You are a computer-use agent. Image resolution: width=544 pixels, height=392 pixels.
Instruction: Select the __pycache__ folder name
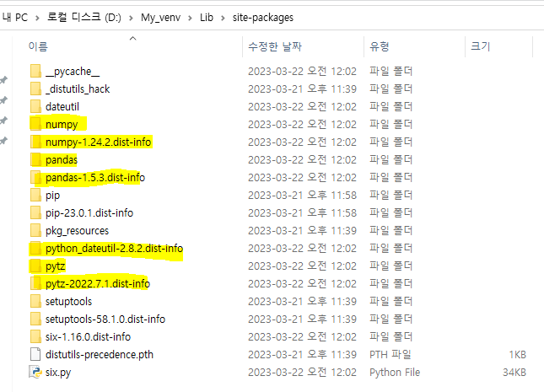pyautogui.click(x=73, y=72)
